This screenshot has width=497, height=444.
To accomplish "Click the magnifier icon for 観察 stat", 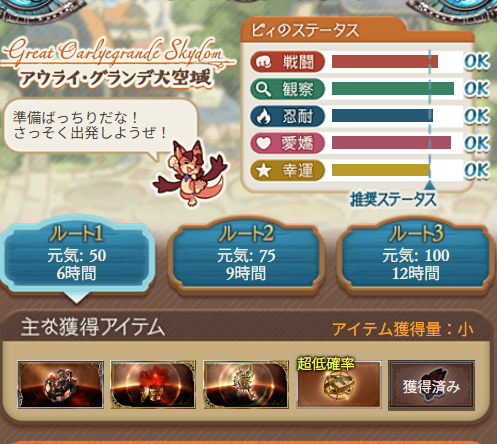I will [x=263, y=89].
